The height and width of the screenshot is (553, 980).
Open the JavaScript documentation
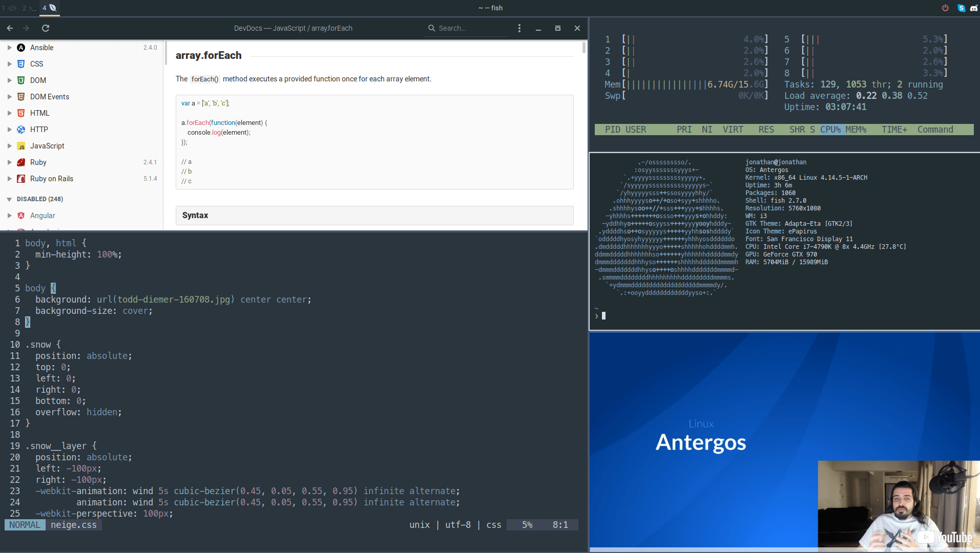(47, 146)
